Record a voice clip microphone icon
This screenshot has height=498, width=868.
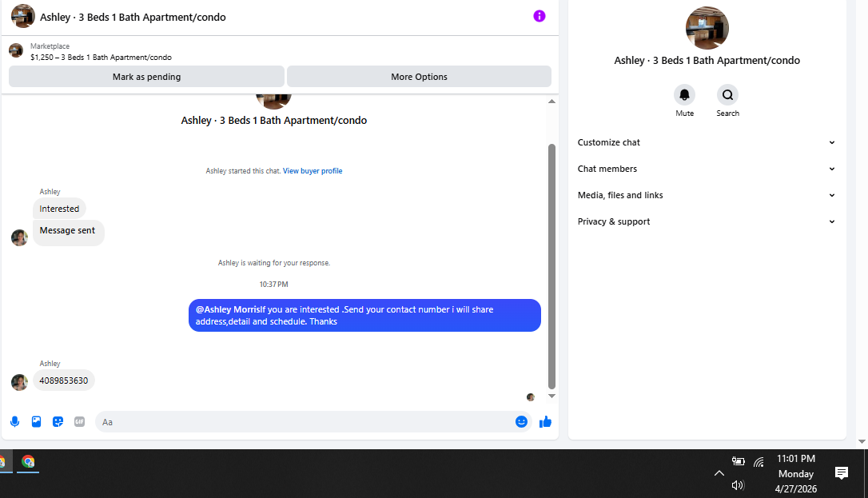click(x=15, y=421)
